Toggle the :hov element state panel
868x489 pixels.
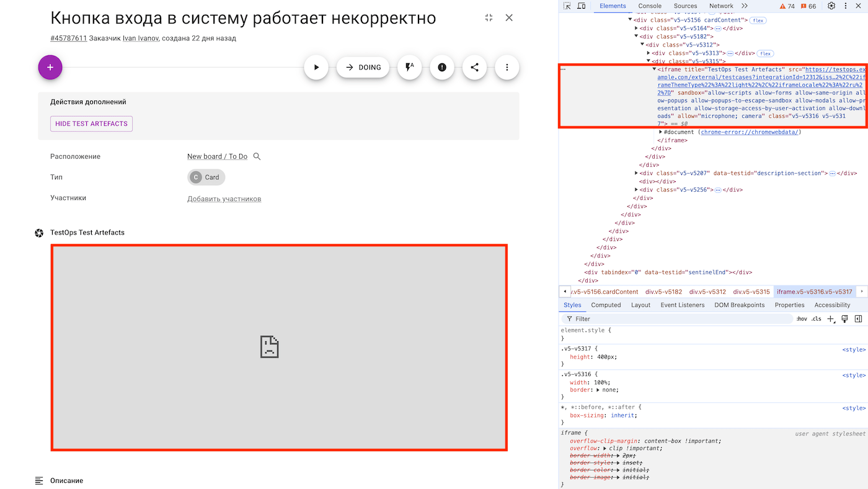click(802, 319)
